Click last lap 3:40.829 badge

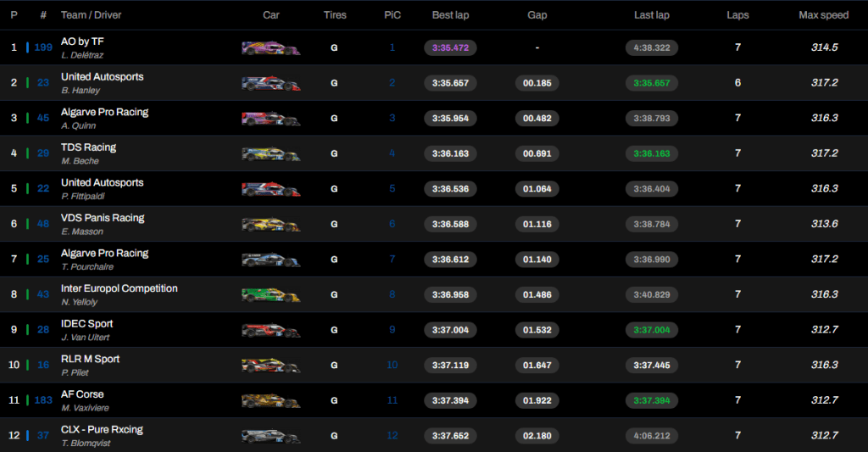[x=652, y=294]
